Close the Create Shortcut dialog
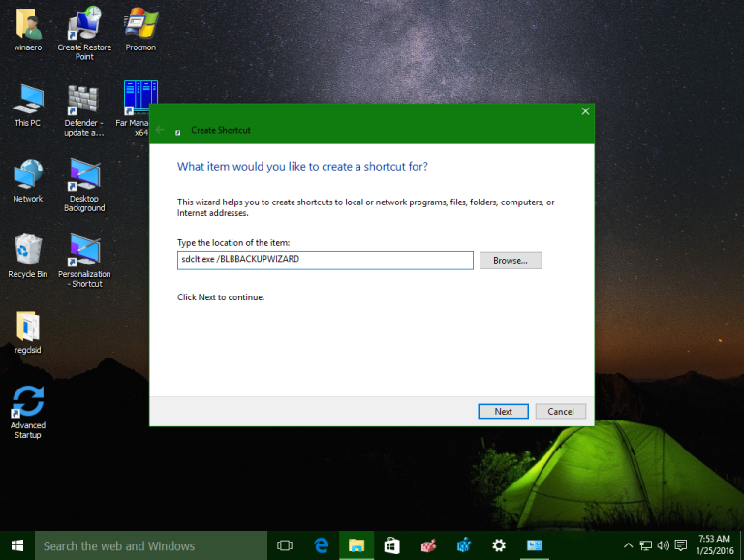Image resolution: width=744 pixels, height=560 pixels. tap(584, 111)
